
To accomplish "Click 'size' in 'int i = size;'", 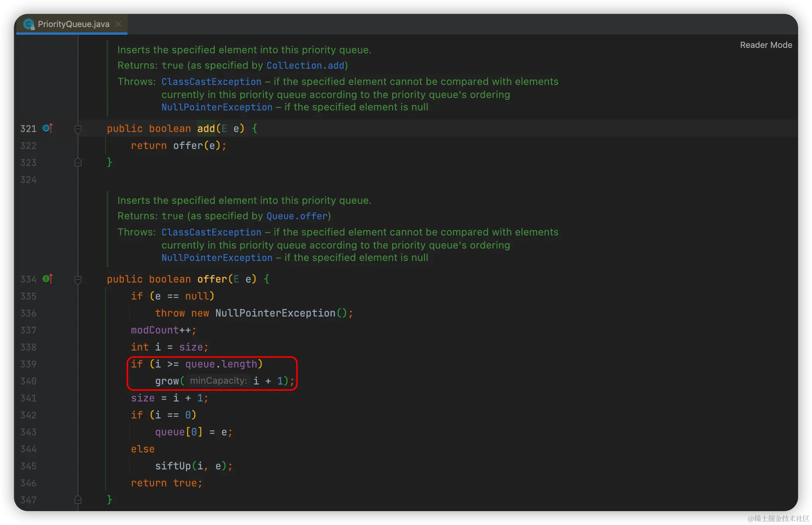I will 191,347.
